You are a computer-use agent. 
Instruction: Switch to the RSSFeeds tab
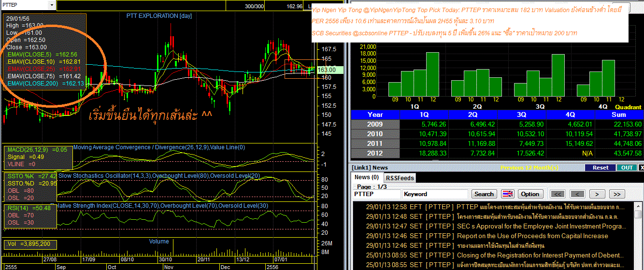(x=400, y=178)
